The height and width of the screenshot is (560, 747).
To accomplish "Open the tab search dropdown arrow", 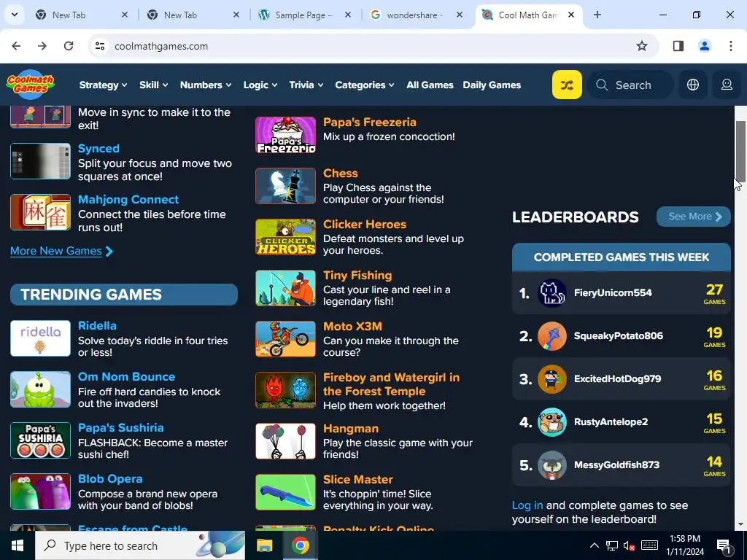I will [15, 15].
